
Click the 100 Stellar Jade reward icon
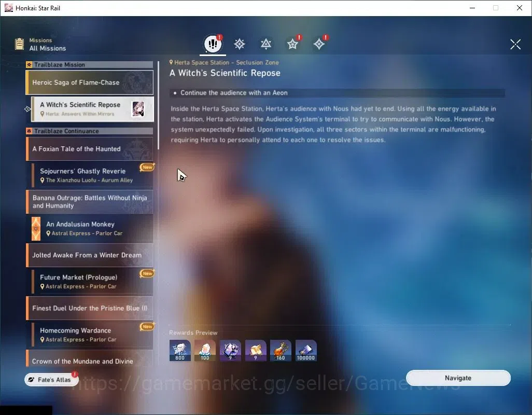coord(205,351)
